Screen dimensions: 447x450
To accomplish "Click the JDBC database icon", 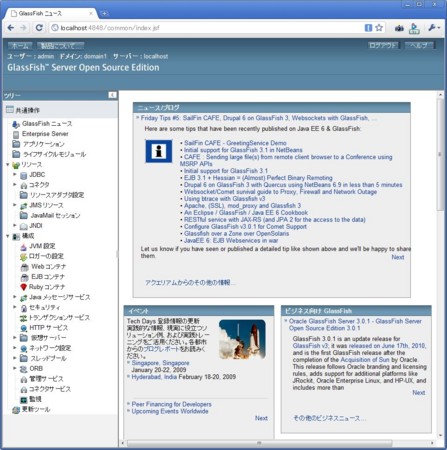I will 23,175.
